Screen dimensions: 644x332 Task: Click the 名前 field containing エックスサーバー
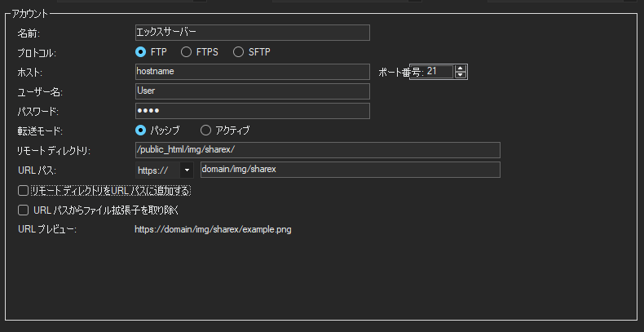tap(252, 33)
